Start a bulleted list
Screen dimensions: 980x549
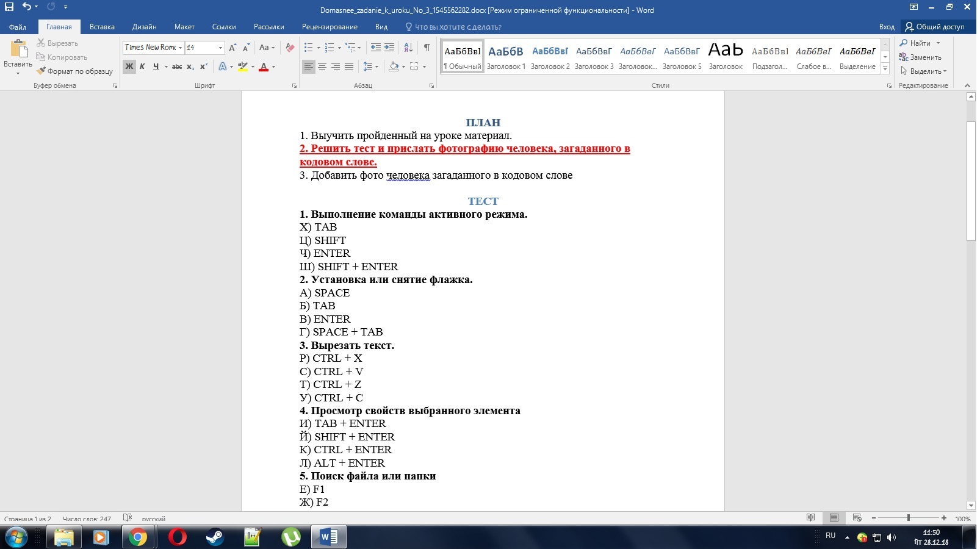pos(309,48)
